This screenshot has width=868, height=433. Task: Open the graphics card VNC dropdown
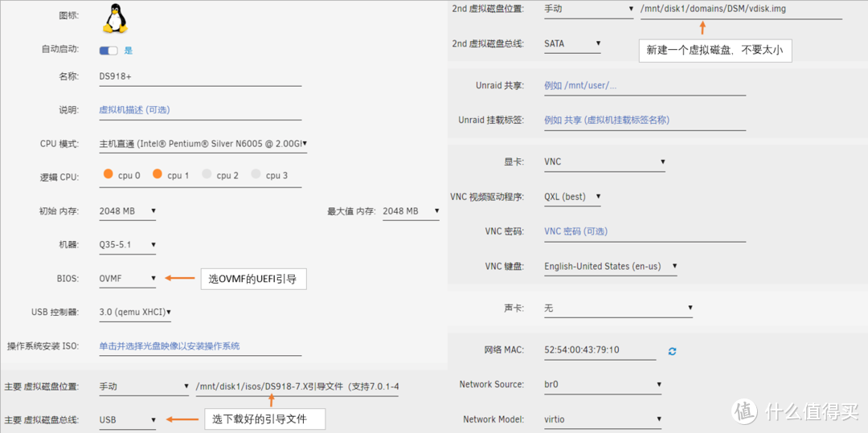tap(604, 162)
